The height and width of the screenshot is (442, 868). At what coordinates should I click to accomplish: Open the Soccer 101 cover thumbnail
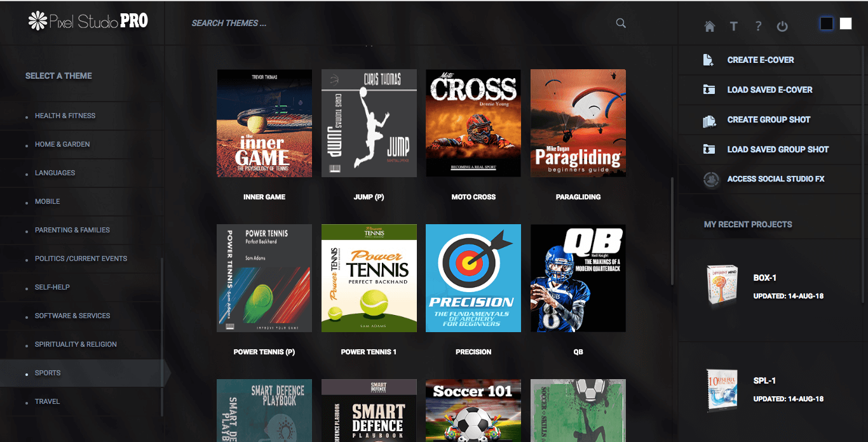point(473,410)
